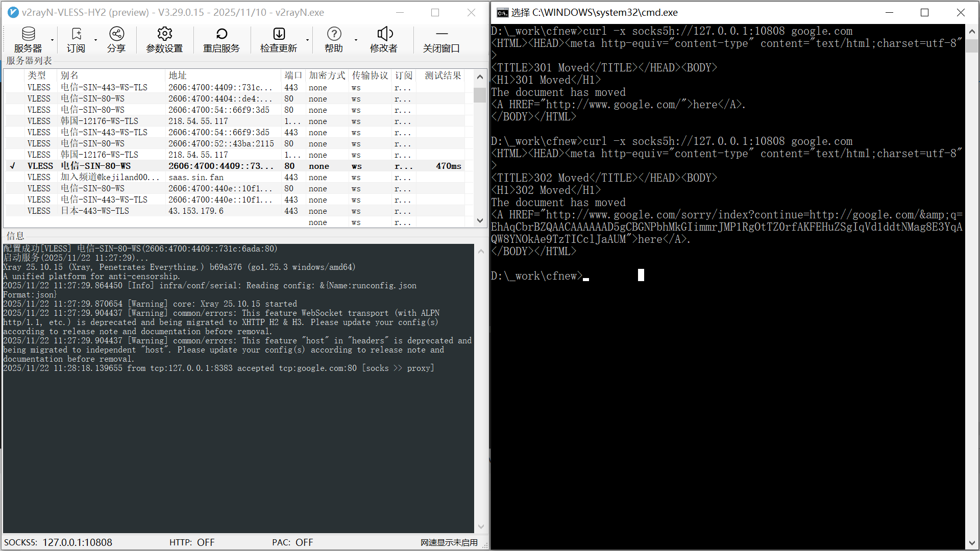Expand the 帮助 dropdown arrow
The image size is (980, 551).
(x=356, y=40)
